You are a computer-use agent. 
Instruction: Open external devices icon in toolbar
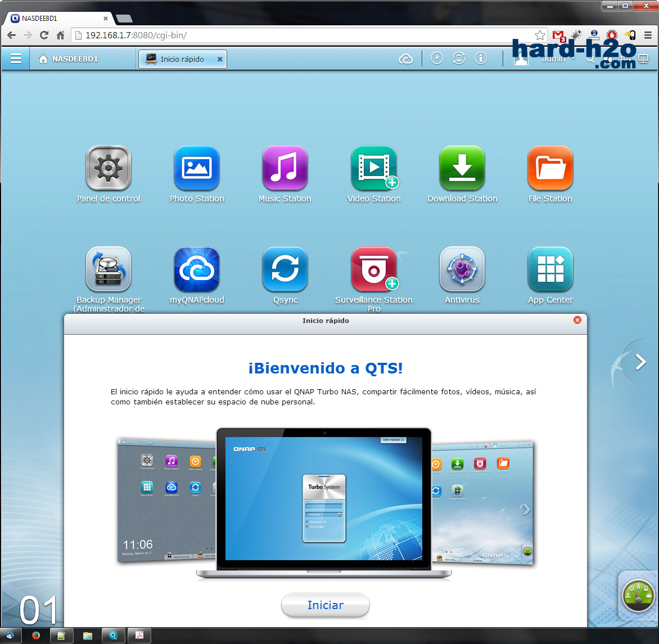coord(458,58)
